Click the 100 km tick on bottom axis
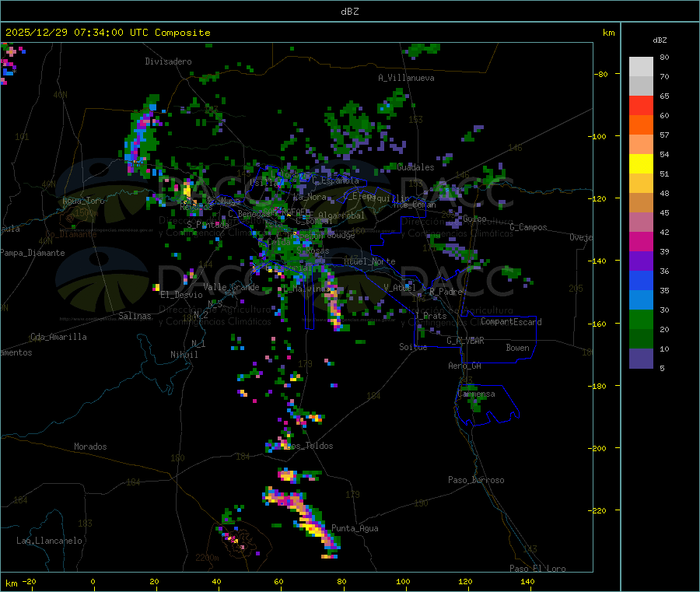 click(x=403, y=581)
